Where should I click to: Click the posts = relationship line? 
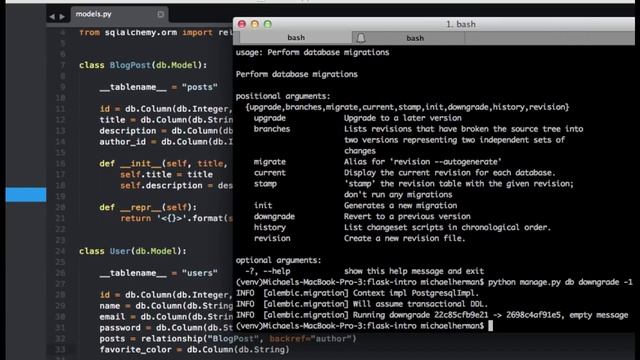pyautogui.click(x=228, y=339)
